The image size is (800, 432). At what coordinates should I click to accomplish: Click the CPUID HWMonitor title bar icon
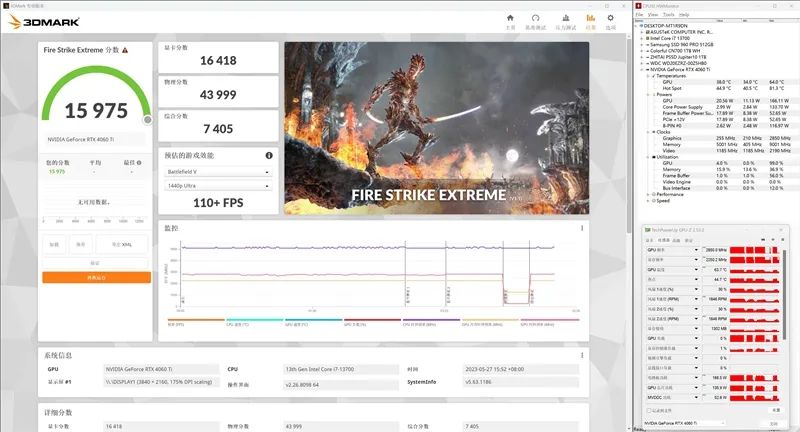click(638, 6)
